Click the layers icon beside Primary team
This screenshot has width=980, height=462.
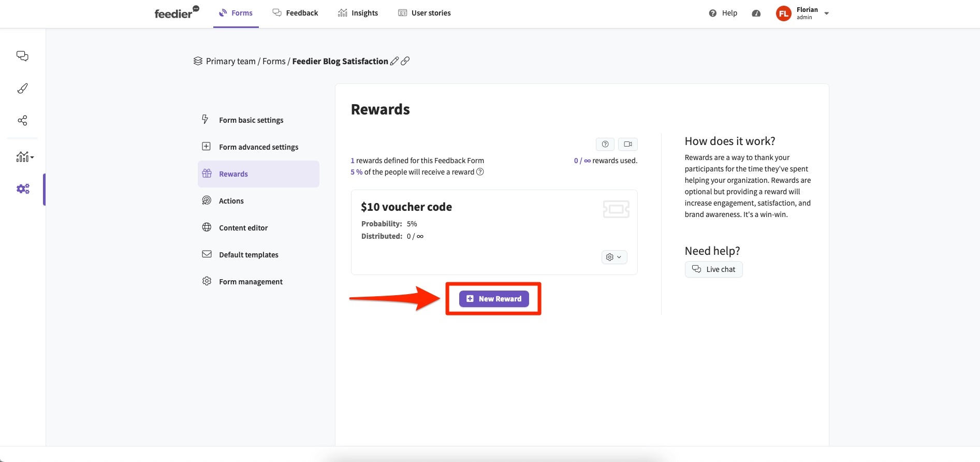click(x=198, y=61)
